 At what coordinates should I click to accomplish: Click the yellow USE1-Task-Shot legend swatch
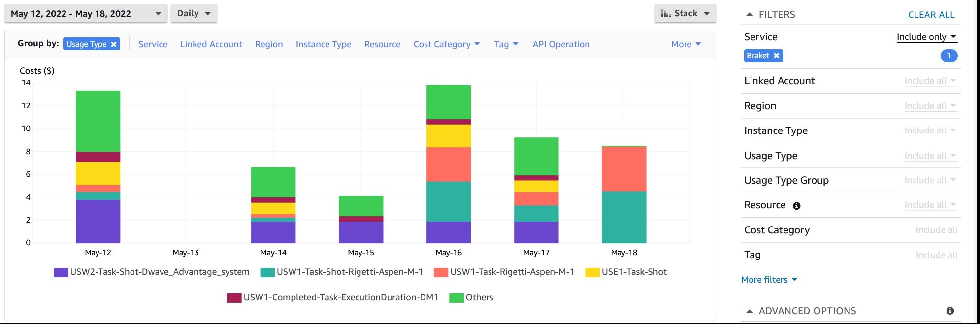click(592, 272)
